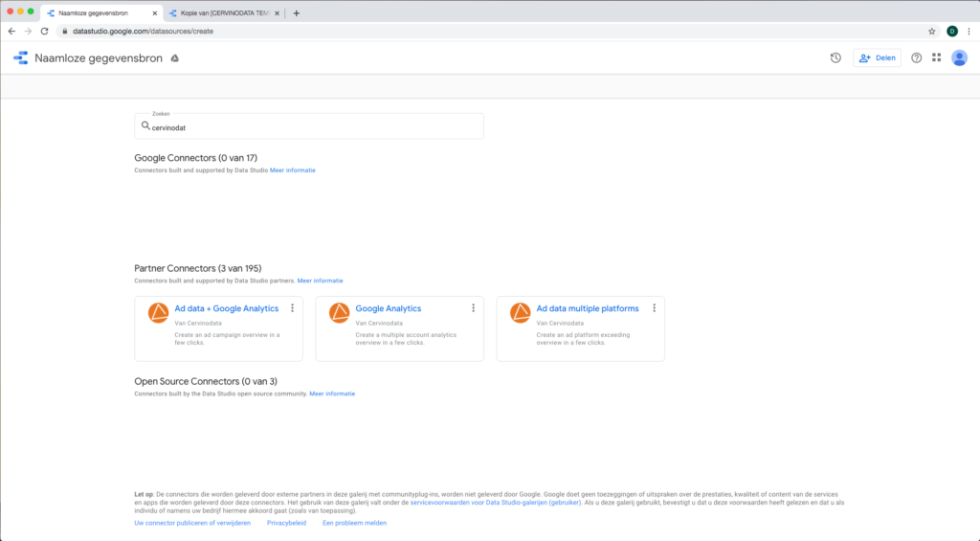Click the Data Studio logo icon
The image size is (980, 541).
click(21, 58)
